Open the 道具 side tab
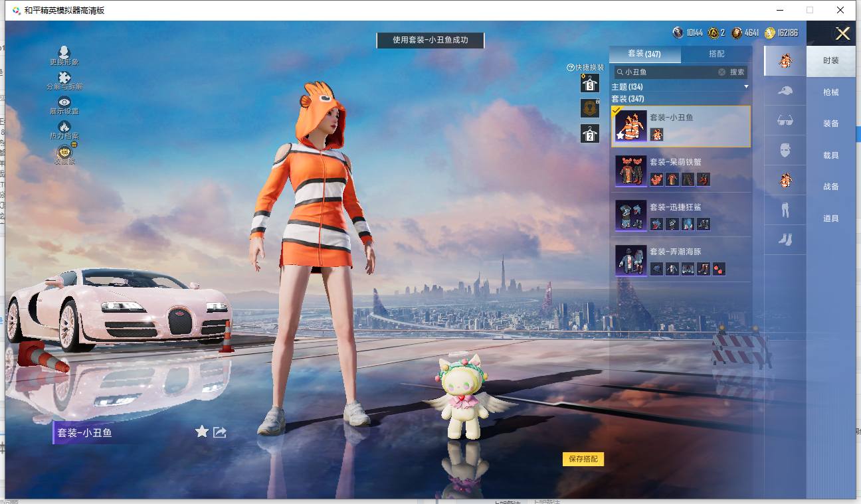This screenshot has height=504, width=861. (831, 218)
